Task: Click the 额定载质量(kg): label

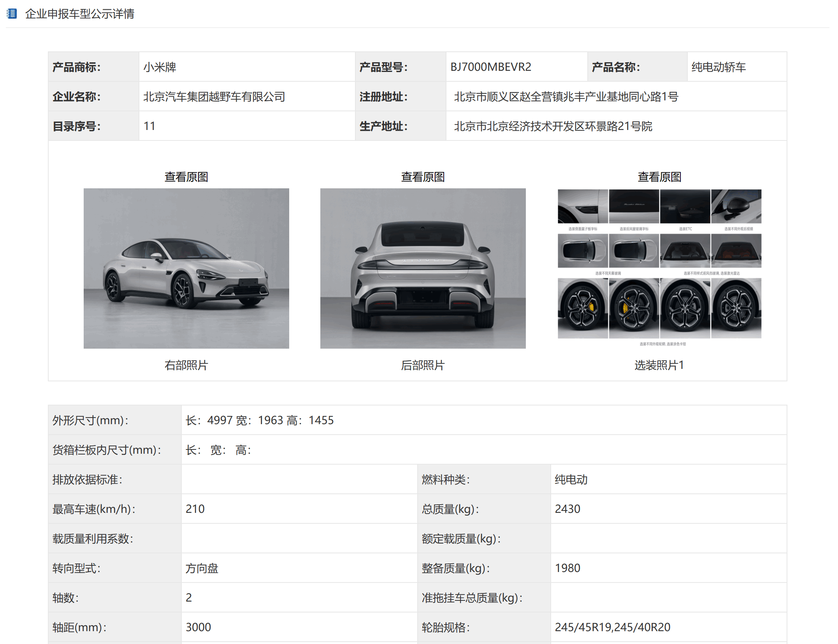Action: [x=461, y=539]
